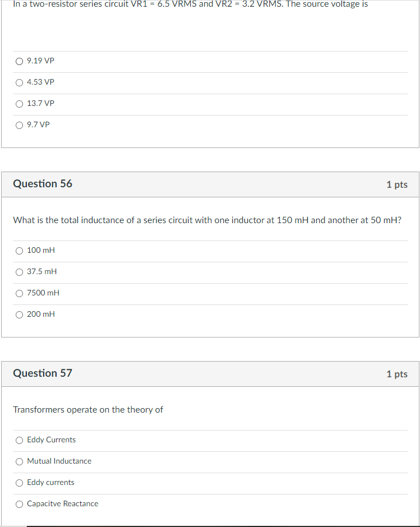The height and width of the screenshot is (527, 420).
Task: Click the total inductance question text
Action: point(206,220)
